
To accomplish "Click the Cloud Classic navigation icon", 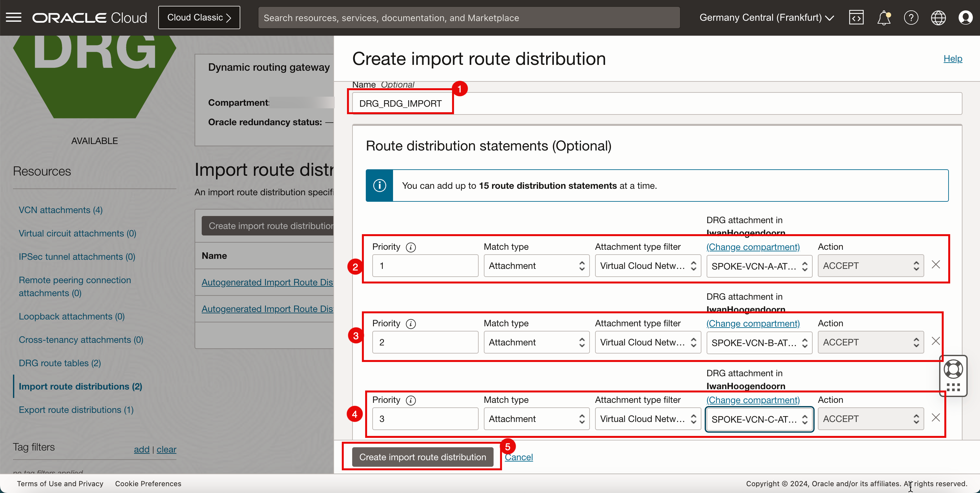I will click(199, 18).
